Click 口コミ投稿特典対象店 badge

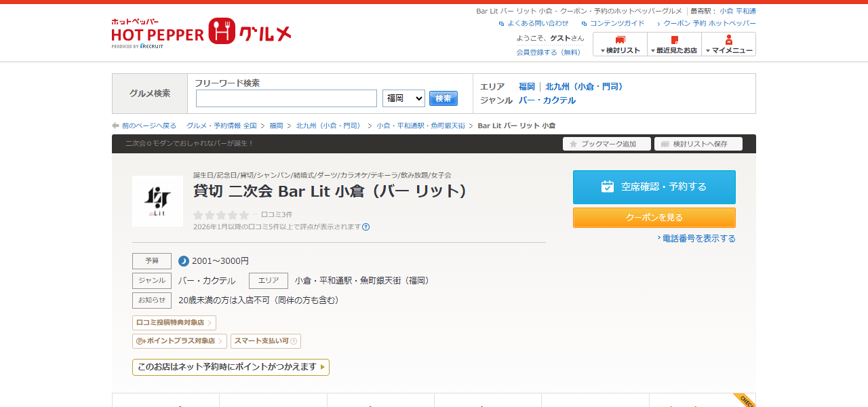[174, 323]
